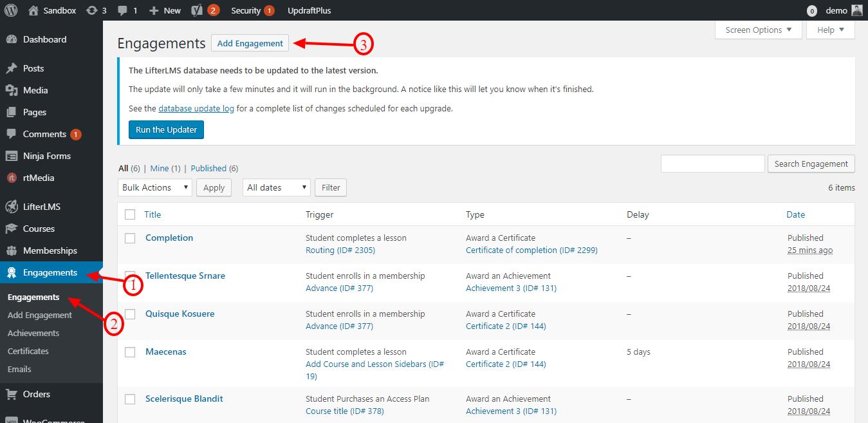Click demo user avatar

(x=856, y=10)
